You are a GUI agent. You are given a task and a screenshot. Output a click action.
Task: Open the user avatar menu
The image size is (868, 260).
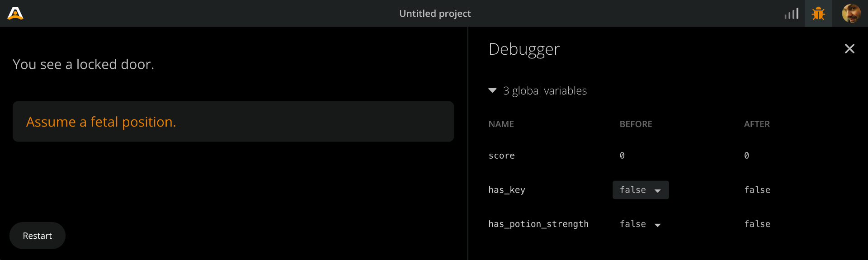click(x=851, y=14)
